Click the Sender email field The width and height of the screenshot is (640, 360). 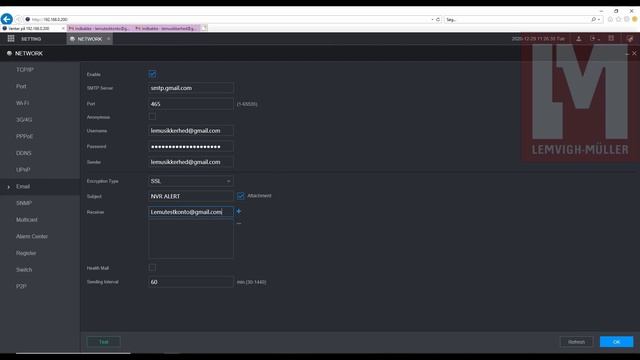point(191,162)
